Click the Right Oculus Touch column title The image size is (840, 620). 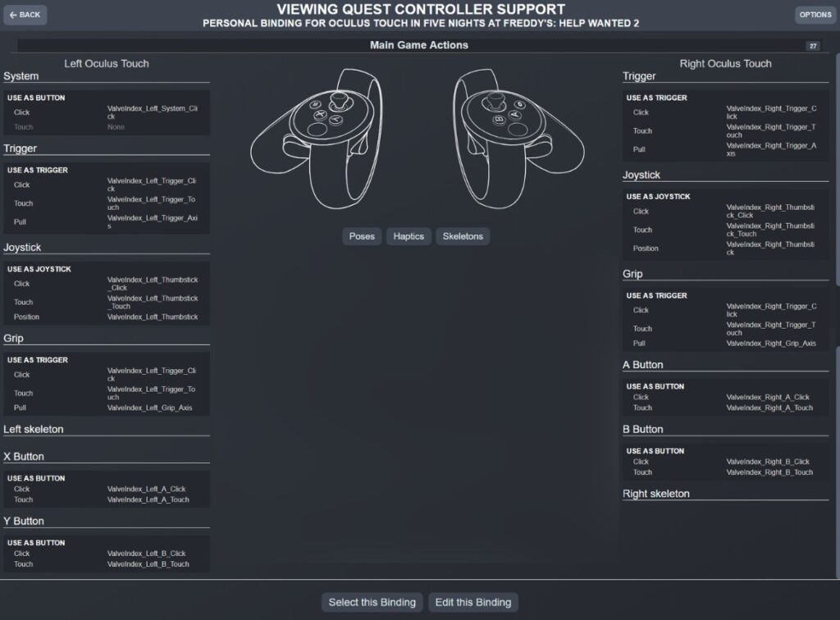725,64
